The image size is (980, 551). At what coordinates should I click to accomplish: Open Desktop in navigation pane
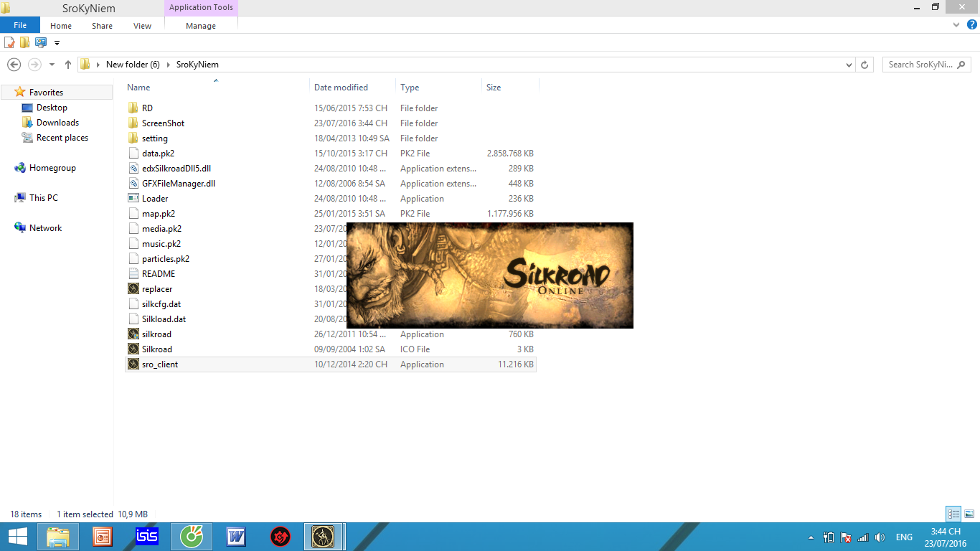[x=52, y=108]
